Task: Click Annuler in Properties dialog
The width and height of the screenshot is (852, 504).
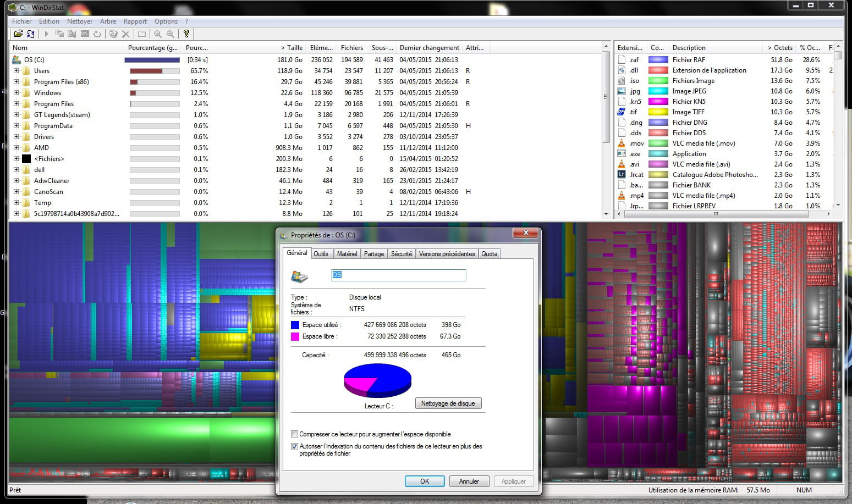Action: (x=469, y=481)
